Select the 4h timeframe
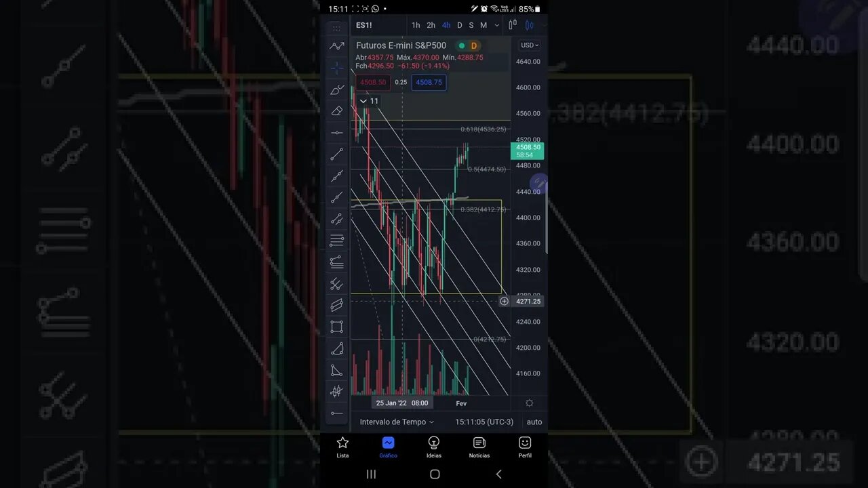Image resolution: width=868 pixels, height=488 pixels. 446,25
